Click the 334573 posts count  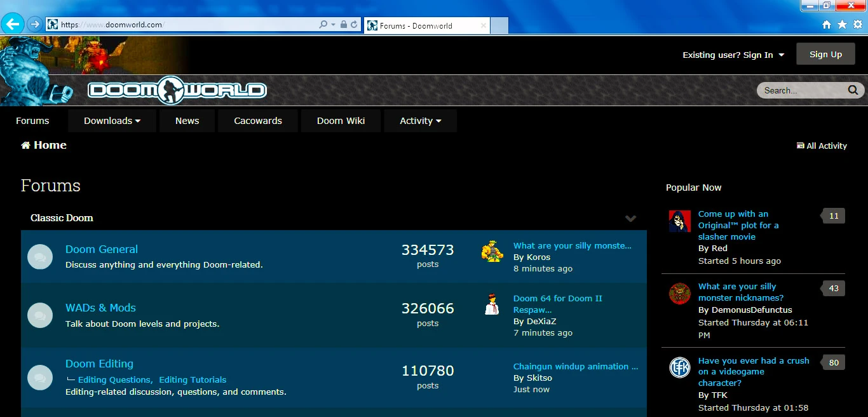pyautogui.click(x=428, y=250)
